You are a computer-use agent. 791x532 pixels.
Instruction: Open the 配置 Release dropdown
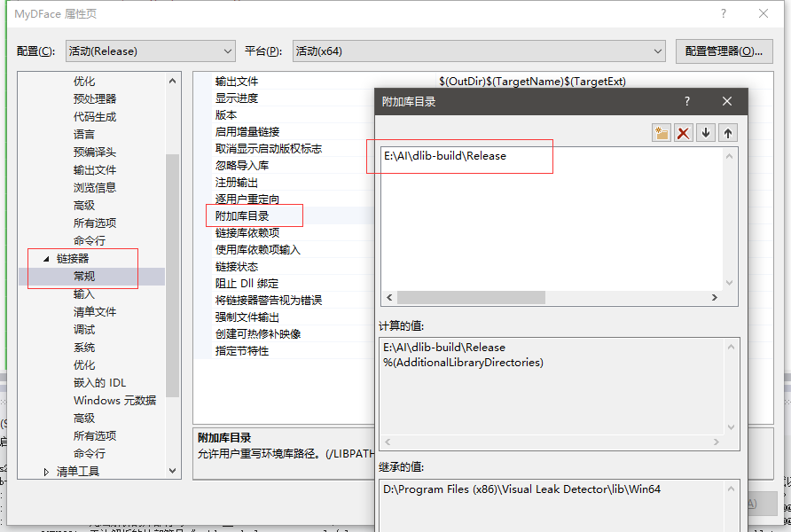coord(151,51)
